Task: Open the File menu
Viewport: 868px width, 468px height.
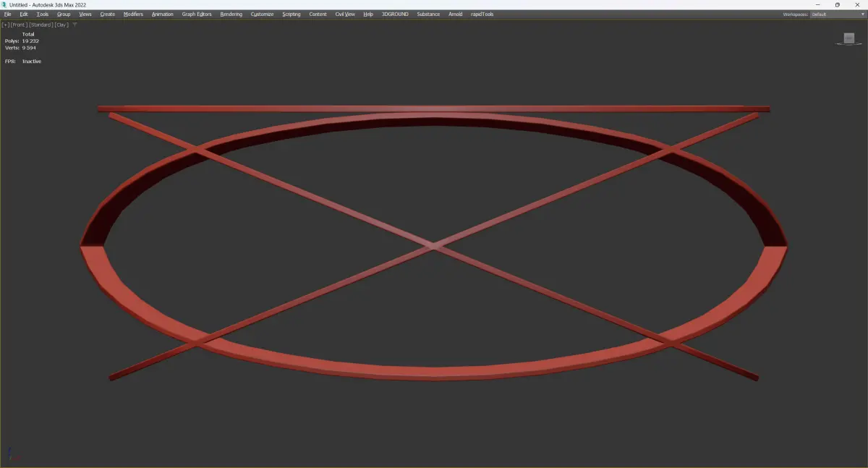Action: [7, 14]
